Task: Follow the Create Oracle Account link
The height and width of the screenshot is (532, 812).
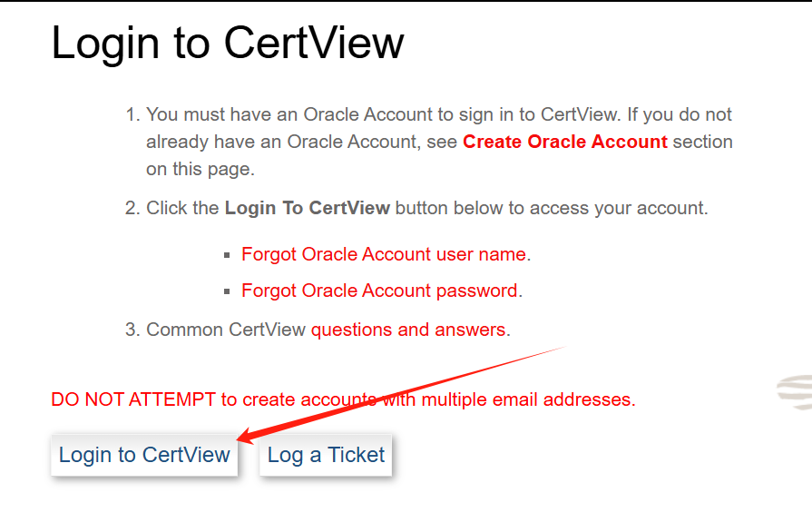Action: (564, 142)
